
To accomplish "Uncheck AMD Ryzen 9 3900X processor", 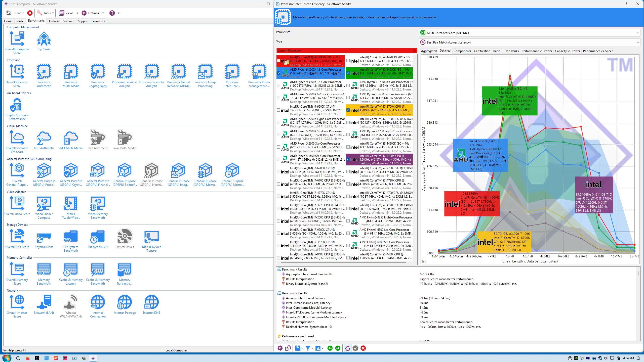I will [278, 73].
